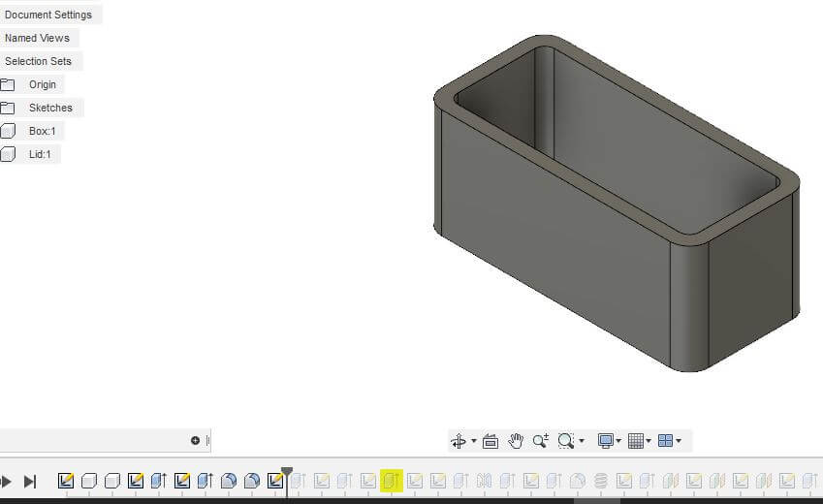Click the Origin folder icon
This screenshot has height=504, width=823.
click(x=8, y=84)
